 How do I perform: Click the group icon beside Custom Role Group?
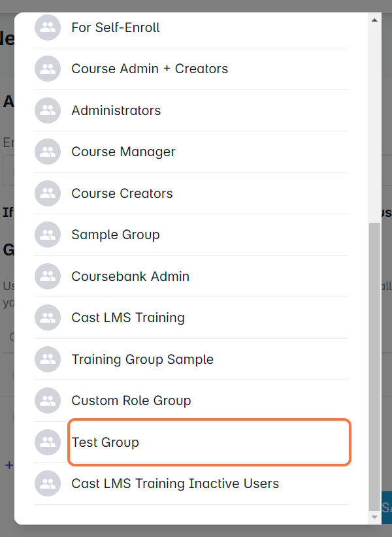point(47,400)
